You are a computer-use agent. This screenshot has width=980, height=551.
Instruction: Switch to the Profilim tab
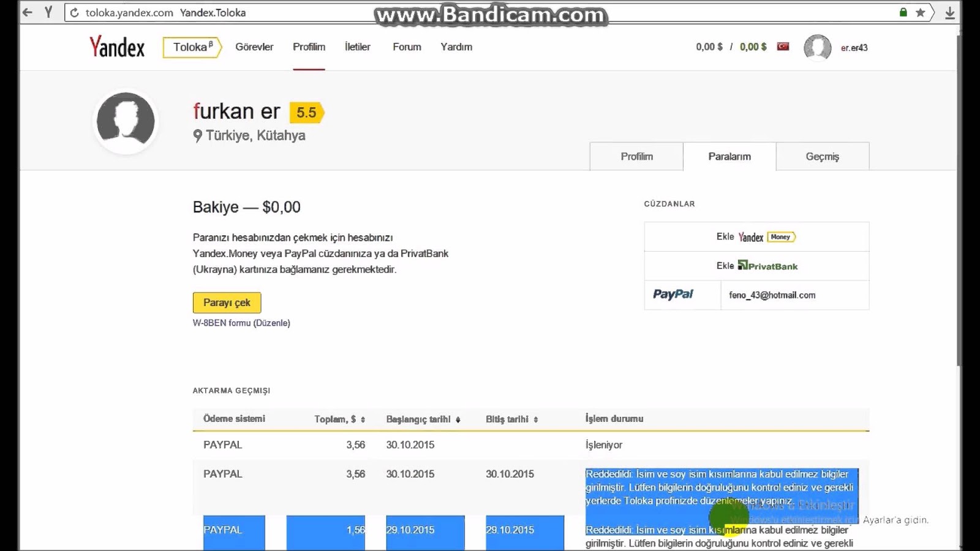pos(636,157)
